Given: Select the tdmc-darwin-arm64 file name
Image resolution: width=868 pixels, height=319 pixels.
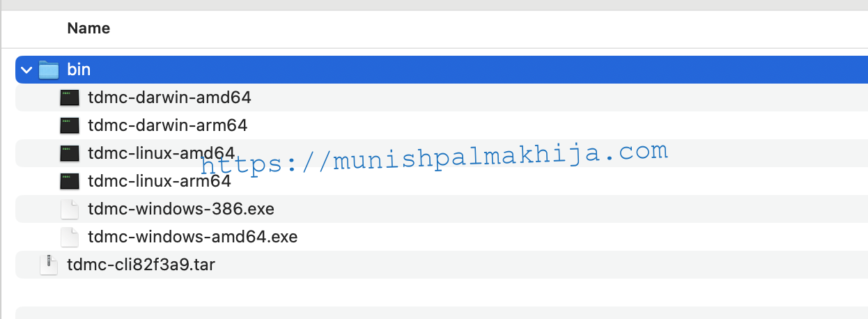Looking at the screenshot, I should pos(167,125).
